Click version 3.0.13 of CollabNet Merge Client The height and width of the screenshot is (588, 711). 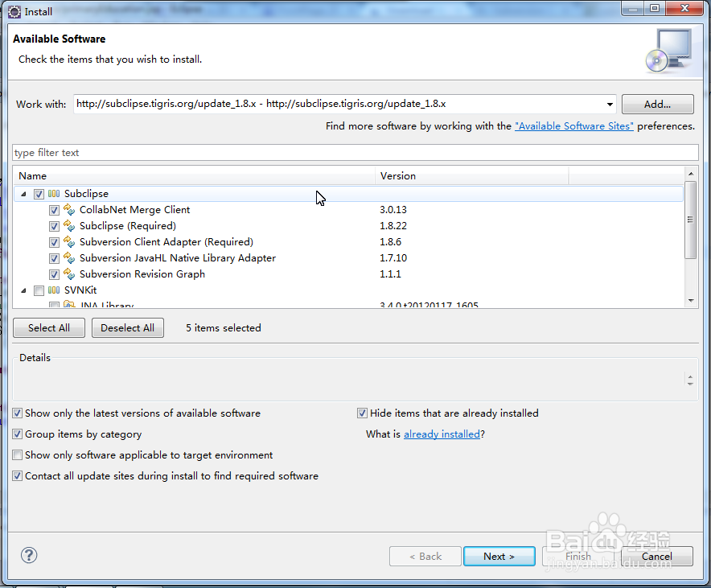[x=393, y=210]
